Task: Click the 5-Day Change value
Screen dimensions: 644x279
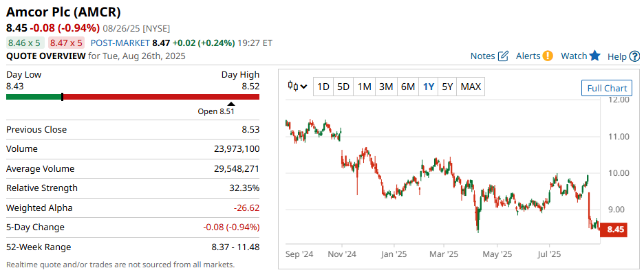Action: click(x=231, y=227)
